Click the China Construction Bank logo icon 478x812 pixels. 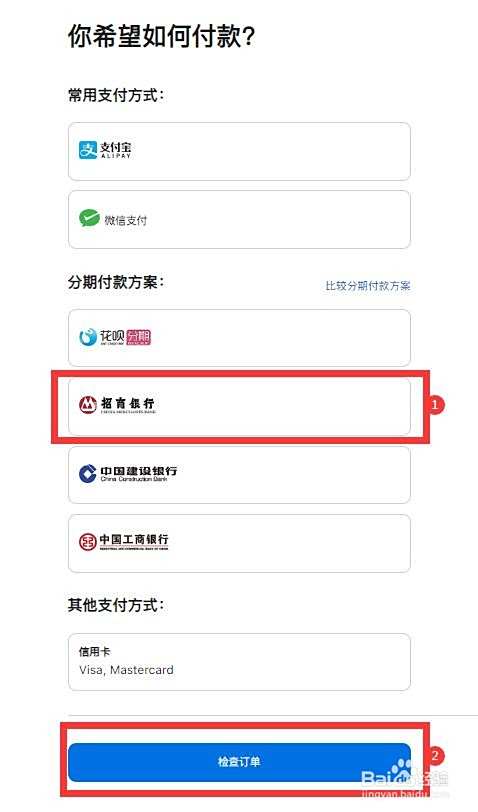pyautogui.click(x=88, y=473)
